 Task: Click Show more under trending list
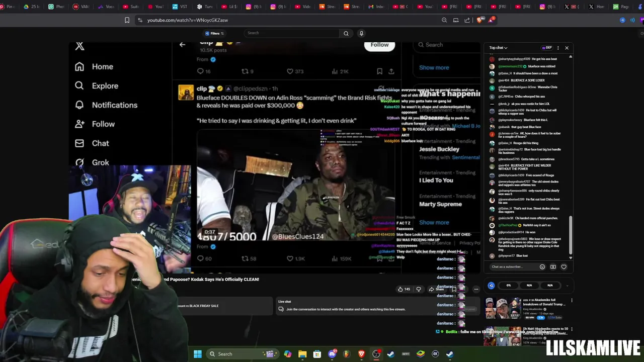(434, 222)
